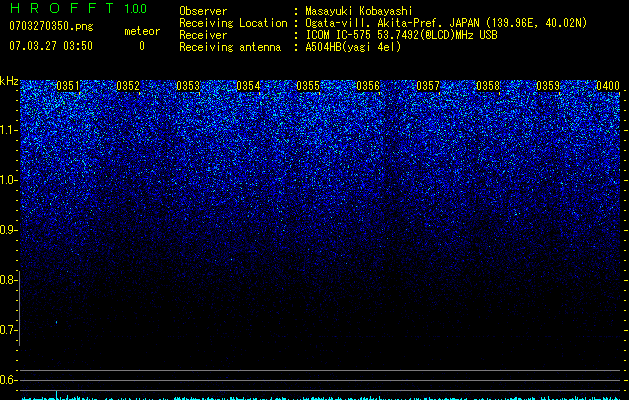
Task: Click the meteor count value 0
Action: click(x=142, y=46)
